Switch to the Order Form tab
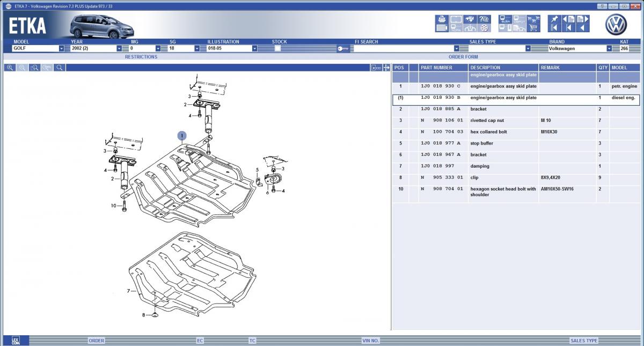This screenshot has width=644, height=346. (x=463, y=56)
